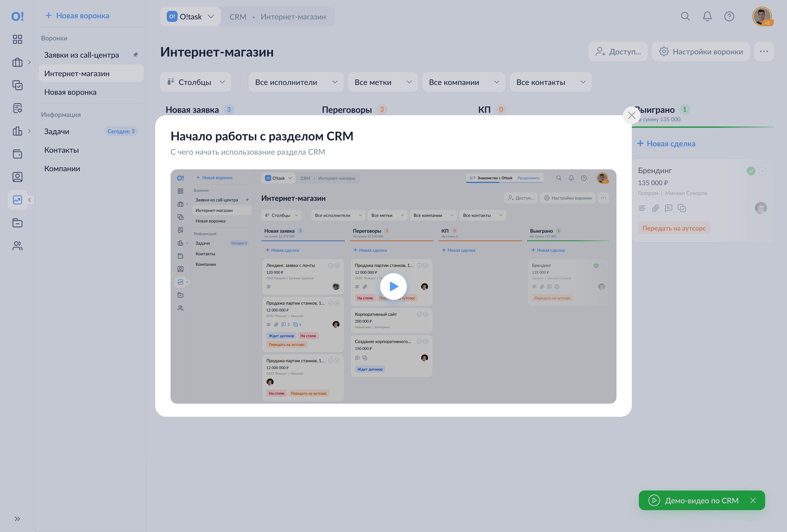Click the + Новая воронка button

77,16
